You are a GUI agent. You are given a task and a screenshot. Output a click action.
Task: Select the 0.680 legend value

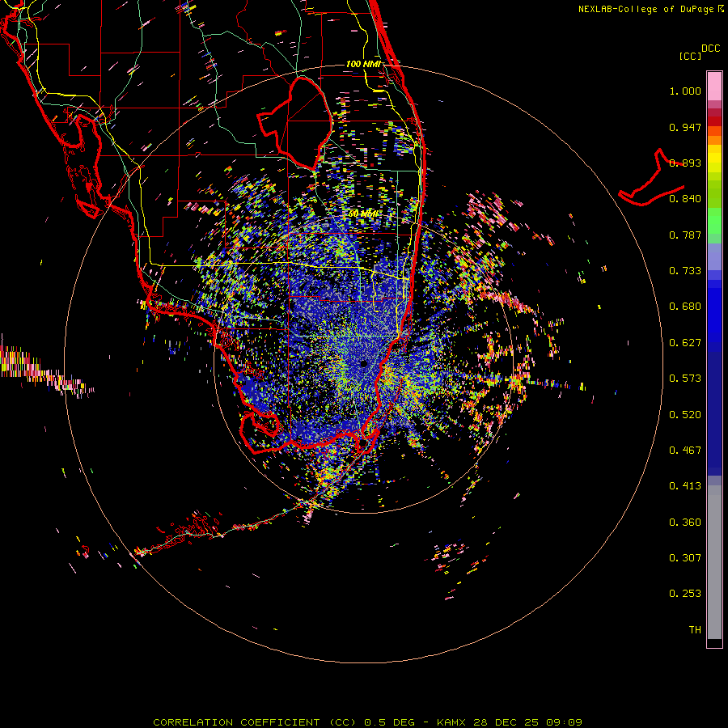click(x=685, y=307)
